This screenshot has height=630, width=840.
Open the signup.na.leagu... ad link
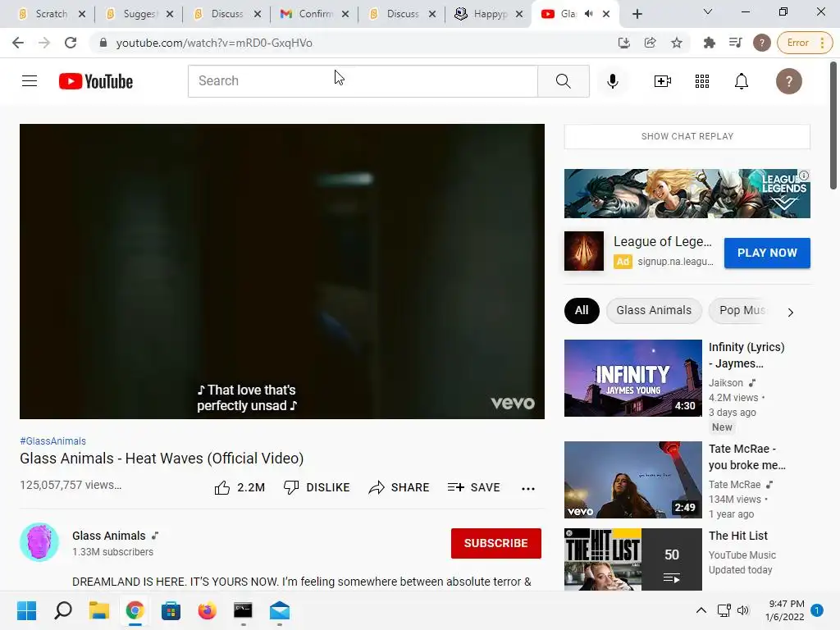tap(675, 262)
